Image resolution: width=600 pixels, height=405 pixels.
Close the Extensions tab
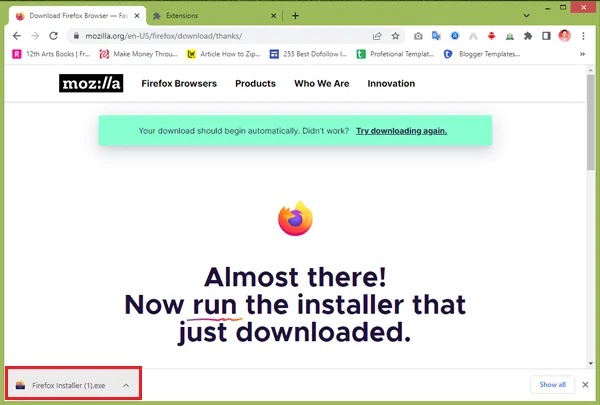point(273,16)
